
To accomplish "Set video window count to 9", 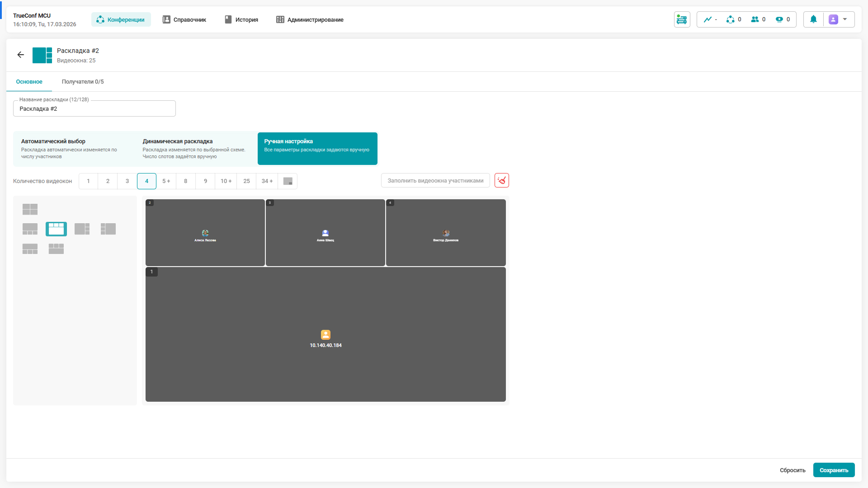I will [x=205, y=181].
